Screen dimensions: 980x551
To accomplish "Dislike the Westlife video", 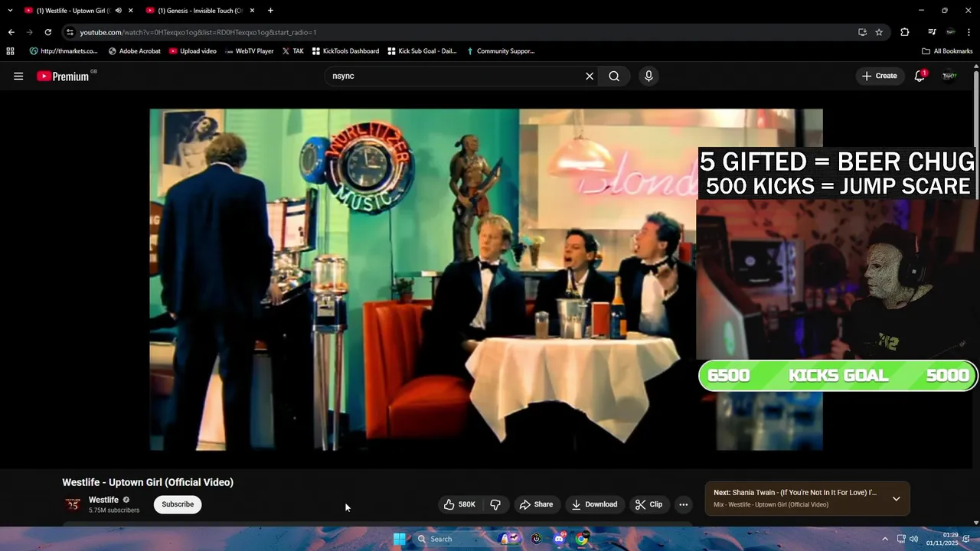I will click(x=495, y=504).
